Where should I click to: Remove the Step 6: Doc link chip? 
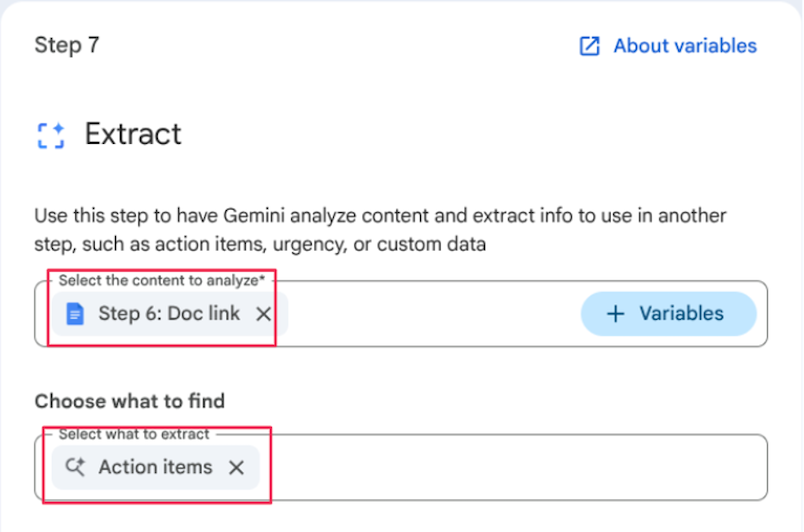(x=263, y=314)
